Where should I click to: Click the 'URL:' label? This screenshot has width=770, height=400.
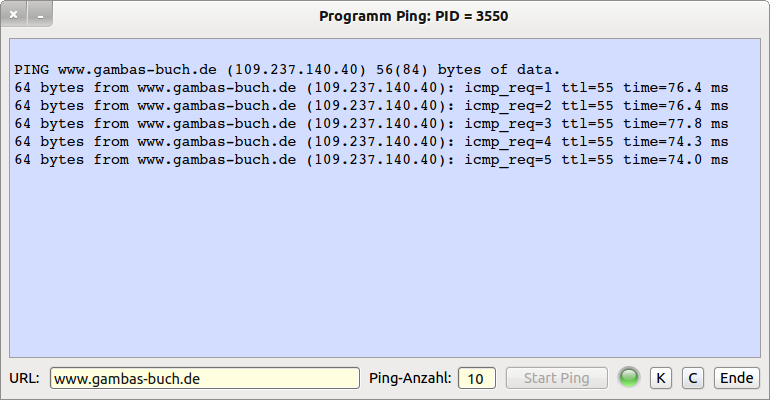pyautogui.click(x=24, y=378)
